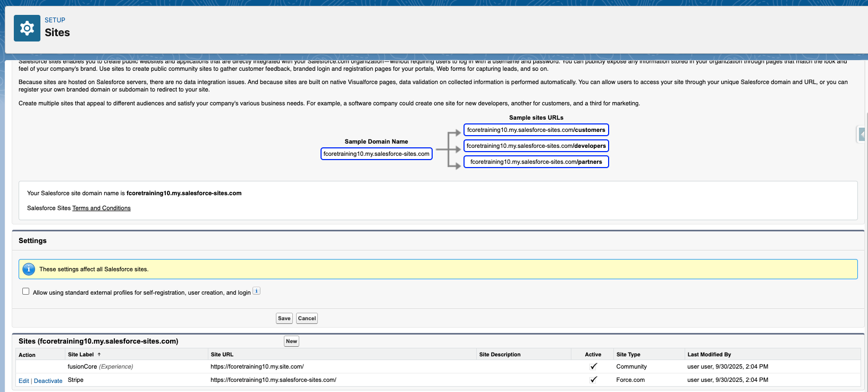The width and height of the screenshot is (868, 392).
Task: Click the Site Description column header
Action: coord(500,354)
